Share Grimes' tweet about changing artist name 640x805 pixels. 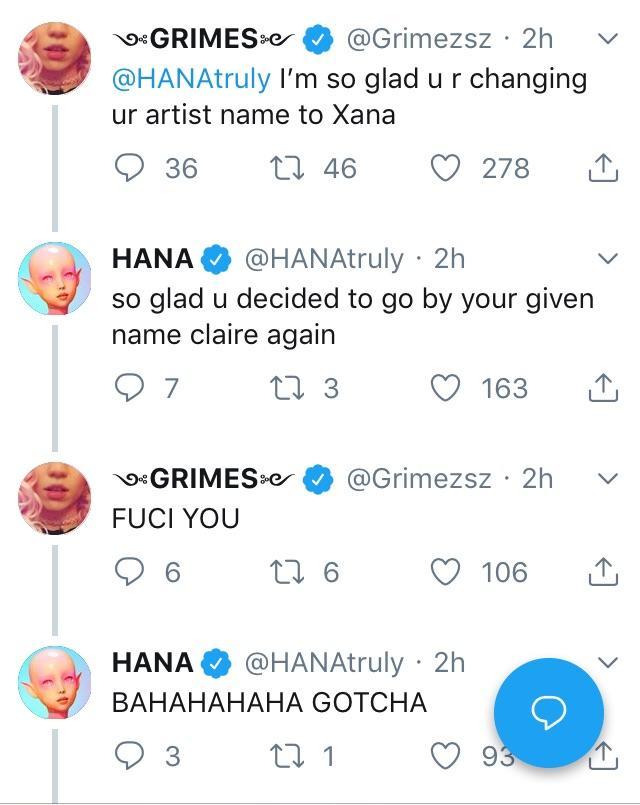click(x=600, y=168)
